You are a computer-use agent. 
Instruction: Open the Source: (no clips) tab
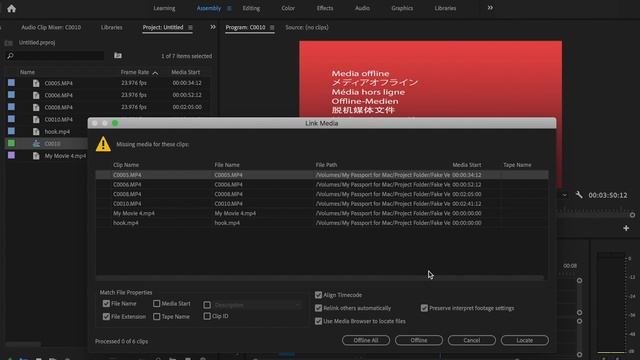pyautogui.click(x=307, y=27)
